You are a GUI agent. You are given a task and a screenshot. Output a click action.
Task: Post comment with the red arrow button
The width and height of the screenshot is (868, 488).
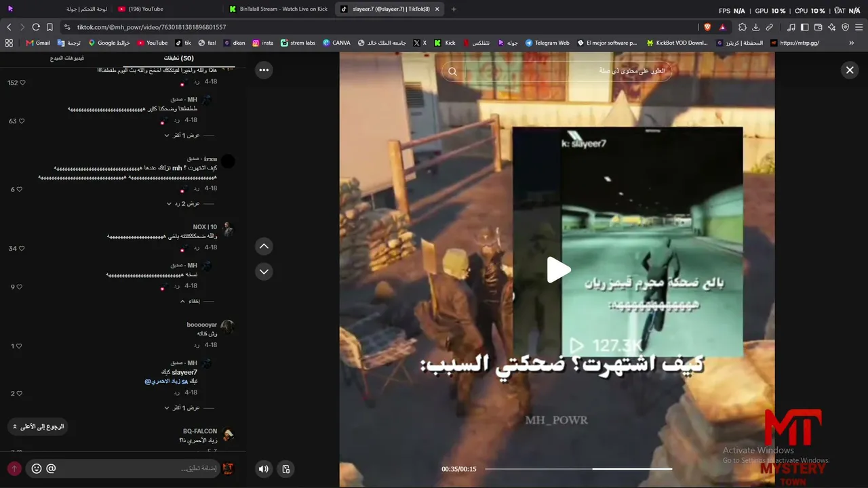[x=14, y=468]
